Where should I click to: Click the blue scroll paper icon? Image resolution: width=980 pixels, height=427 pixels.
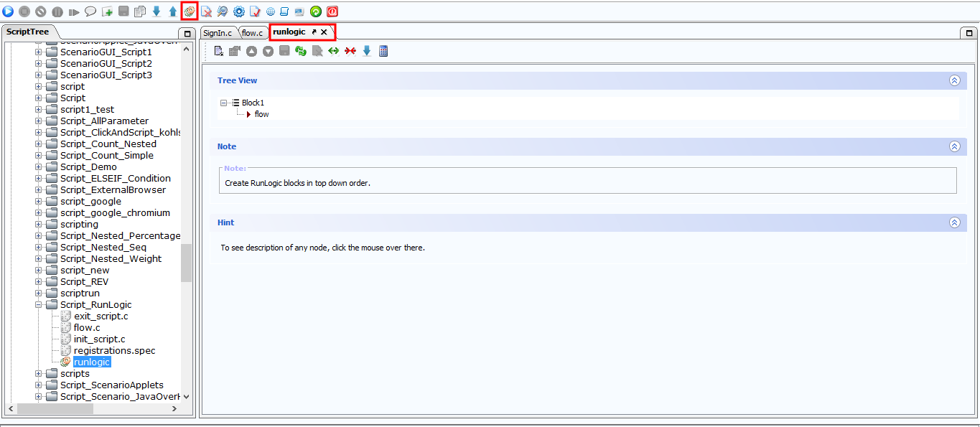284,11
